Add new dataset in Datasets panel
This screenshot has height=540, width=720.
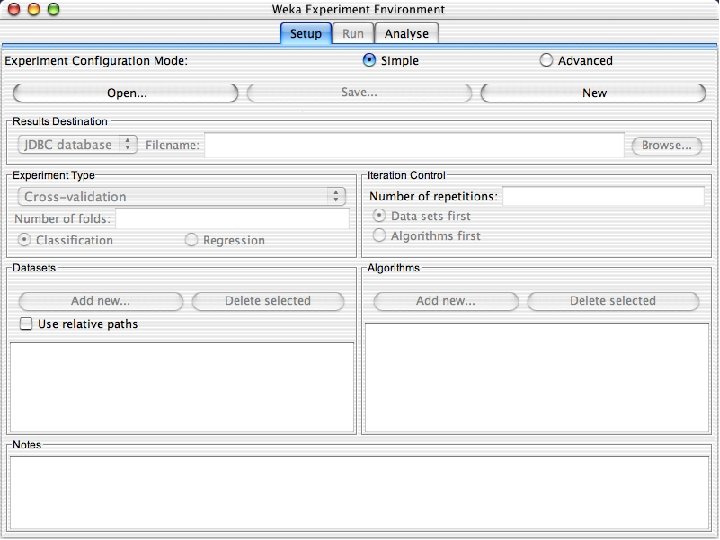101,301
